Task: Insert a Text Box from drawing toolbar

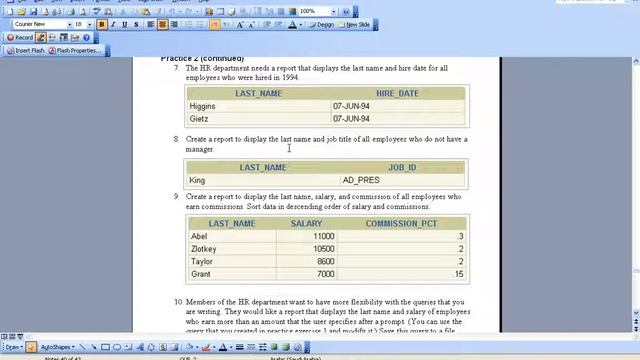Action: pyautogui.click(x=128, y=347)
